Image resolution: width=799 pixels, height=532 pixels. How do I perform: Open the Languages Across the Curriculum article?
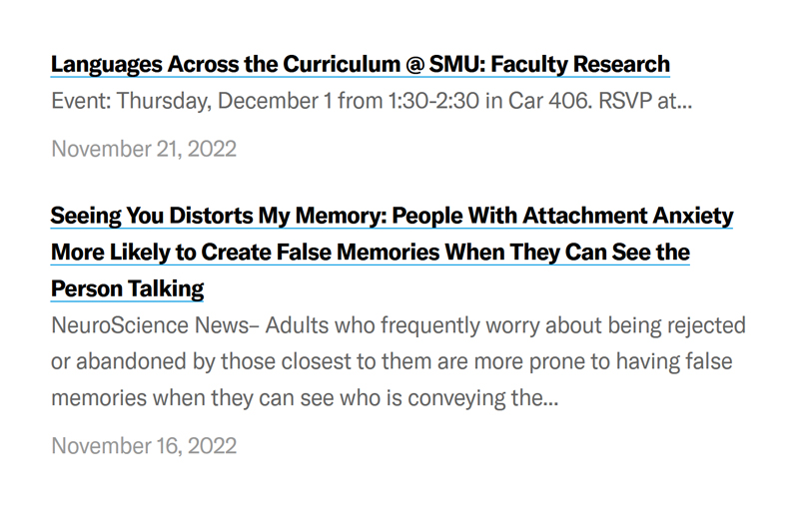[360, 65]
